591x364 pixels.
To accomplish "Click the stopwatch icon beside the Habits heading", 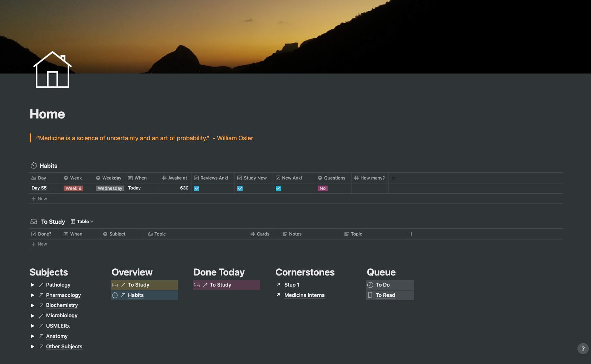I will (34, 165).
